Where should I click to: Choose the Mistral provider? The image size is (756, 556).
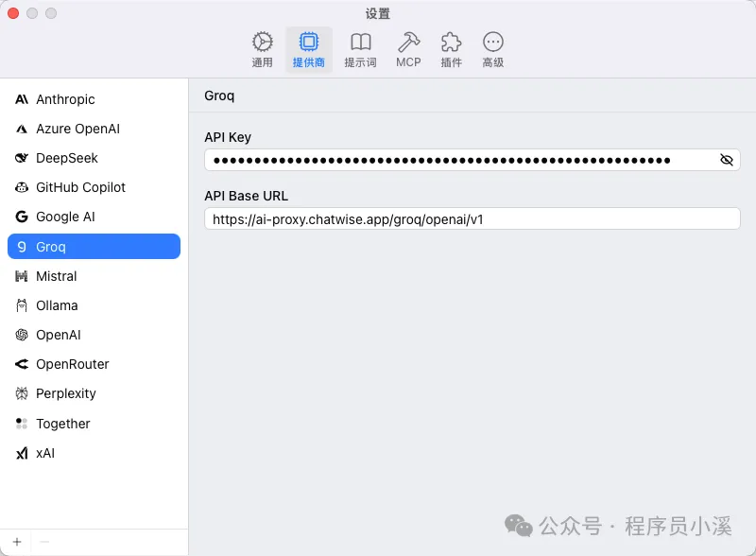(x=94, y=276)
